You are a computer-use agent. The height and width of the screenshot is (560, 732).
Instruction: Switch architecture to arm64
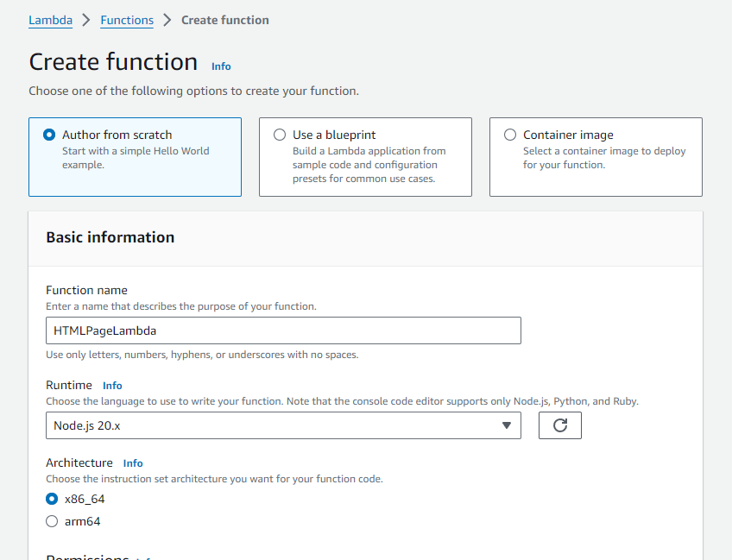coord(51,521)
